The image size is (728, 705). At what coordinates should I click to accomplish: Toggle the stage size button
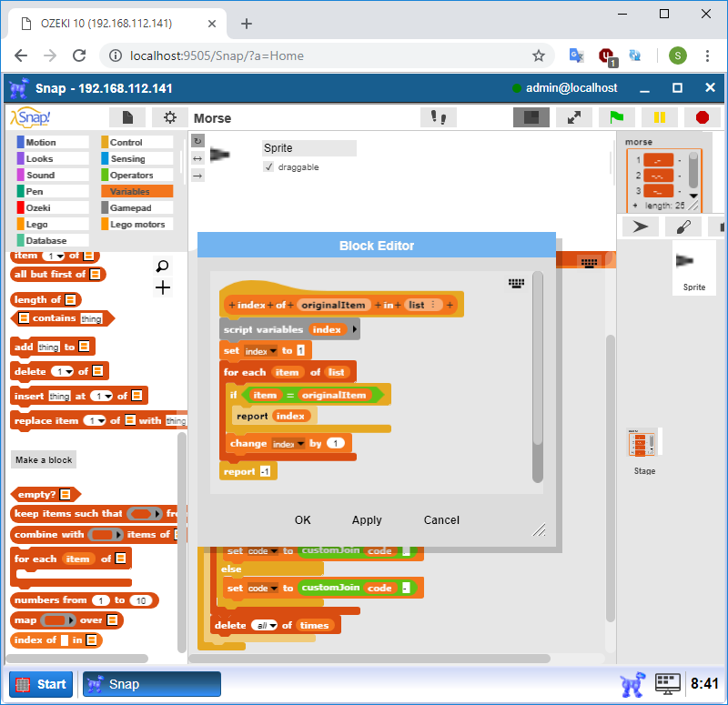tap(531, 117)
